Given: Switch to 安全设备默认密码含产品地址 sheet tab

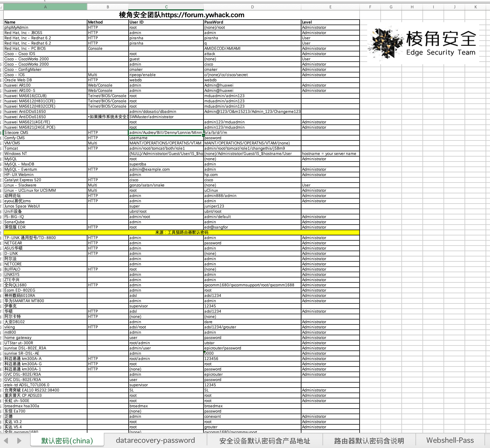Looking at the screenshot, I should [x=265, y=441].
